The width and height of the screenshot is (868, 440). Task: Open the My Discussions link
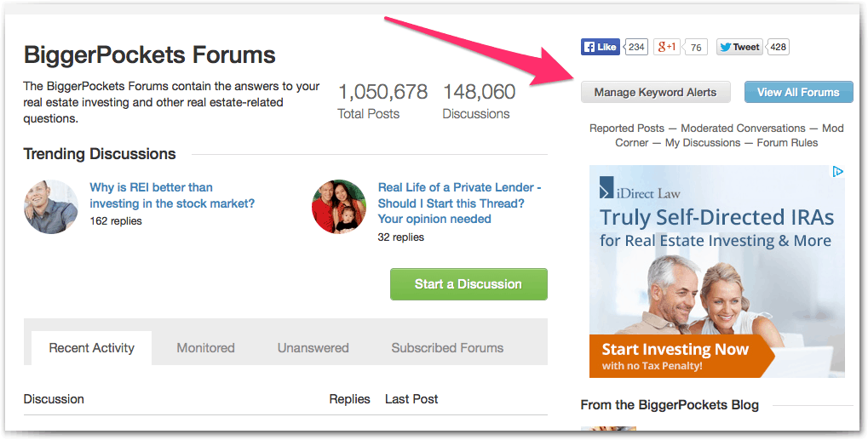tap(703, 143)
